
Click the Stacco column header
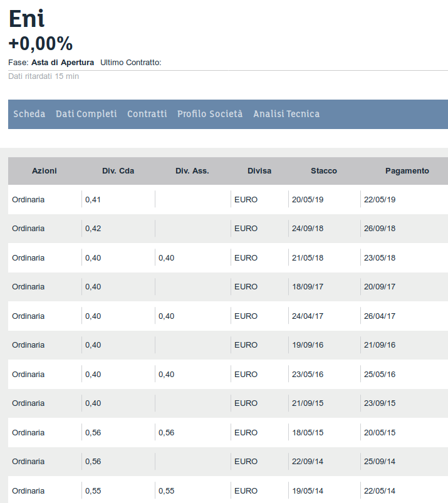[x=324, y=170]
